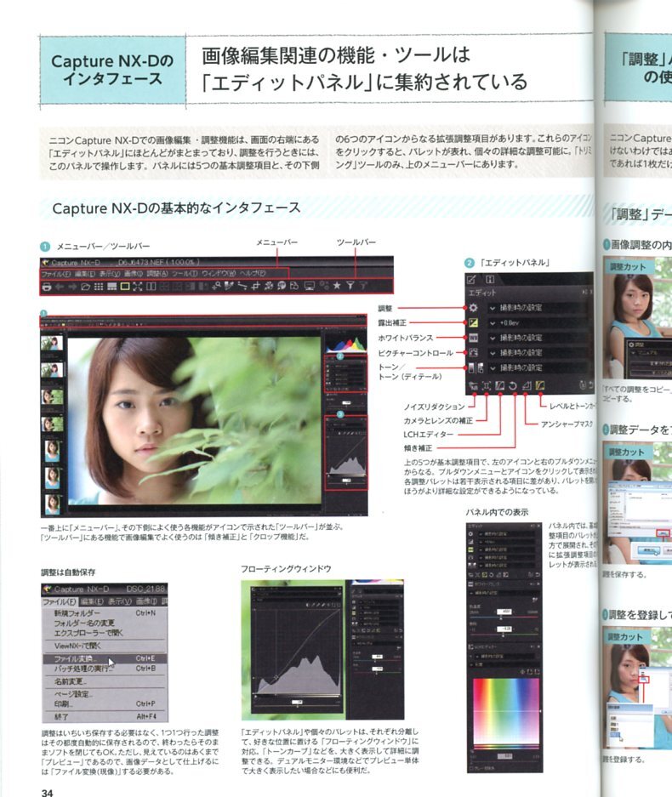Open ウィンドウ(W) menu in the menu bar
Viewport: 672px width, 797px height.
point(219,273)
